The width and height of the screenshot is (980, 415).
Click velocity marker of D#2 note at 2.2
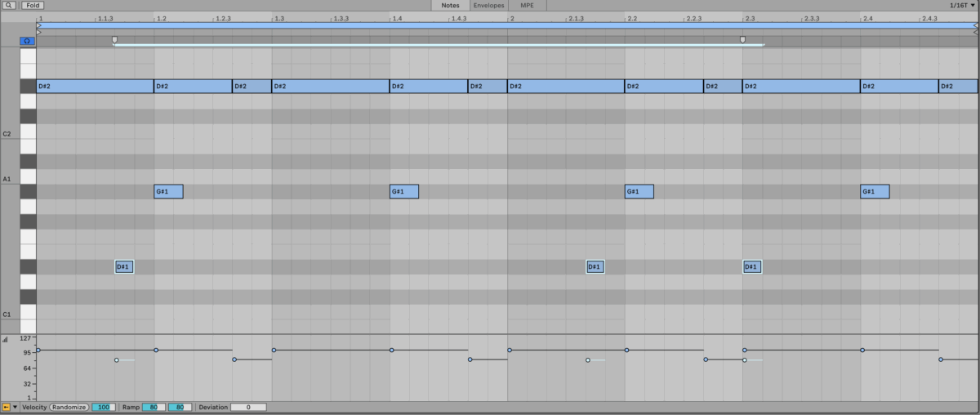click(626, 350)
